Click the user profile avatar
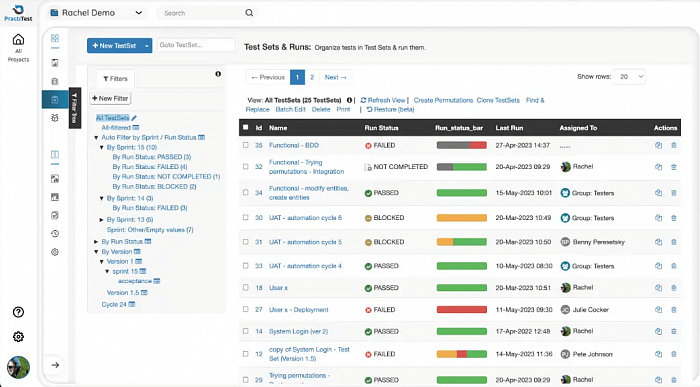Viewport: 700px width, 387px height. (x=18, y=367)
